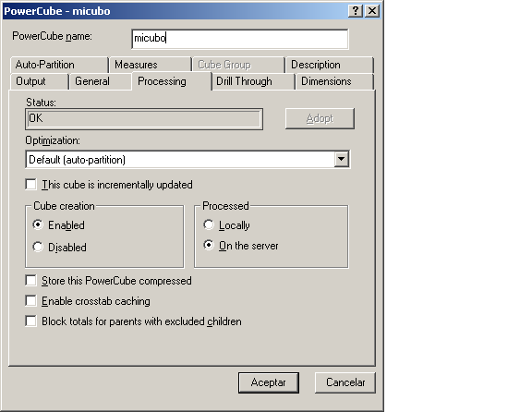Select the Processing tab
532x412 pixels.
click(172, 81)
